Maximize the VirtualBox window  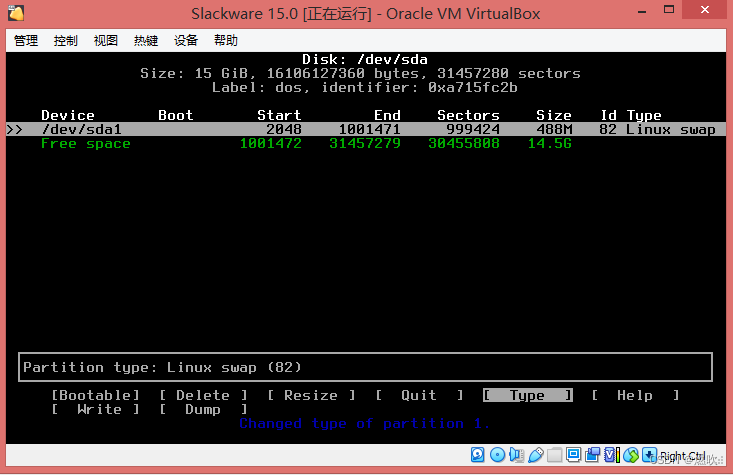point(669,10)
